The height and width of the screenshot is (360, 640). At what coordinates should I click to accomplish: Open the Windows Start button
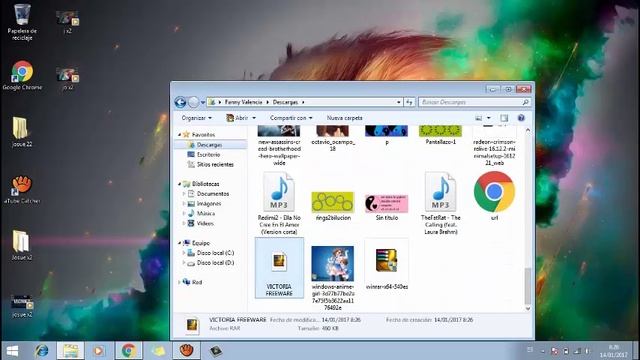coord(13,351)
